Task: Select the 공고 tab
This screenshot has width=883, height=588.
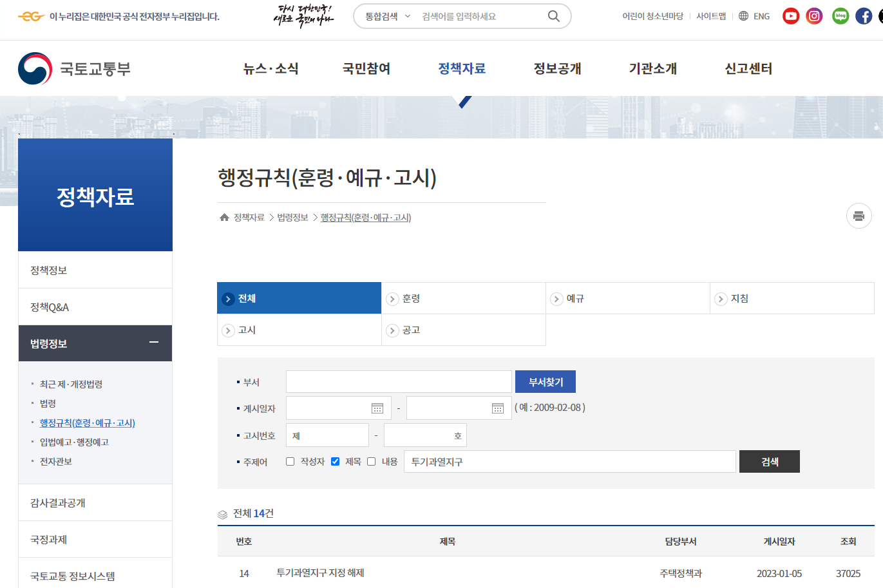Action: point(464,330)
